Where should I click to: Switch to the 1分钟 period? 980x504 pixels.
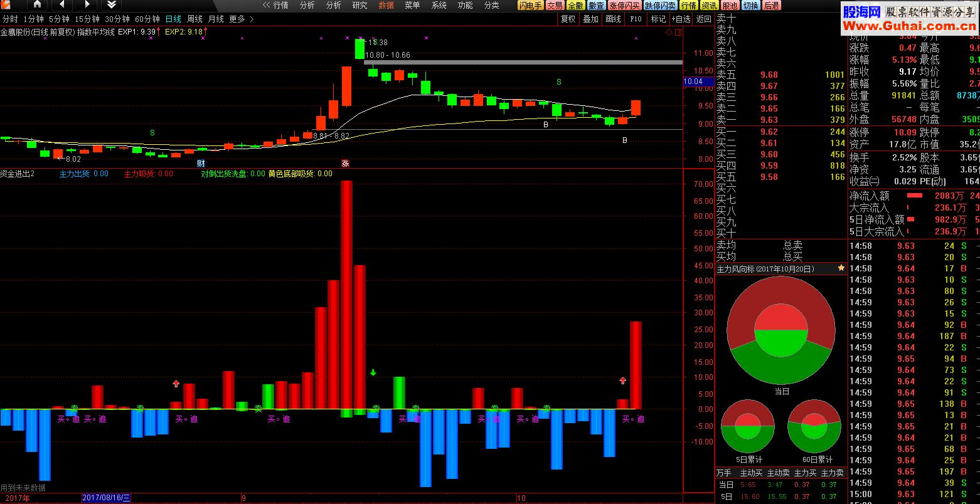(x=33, y=19)
